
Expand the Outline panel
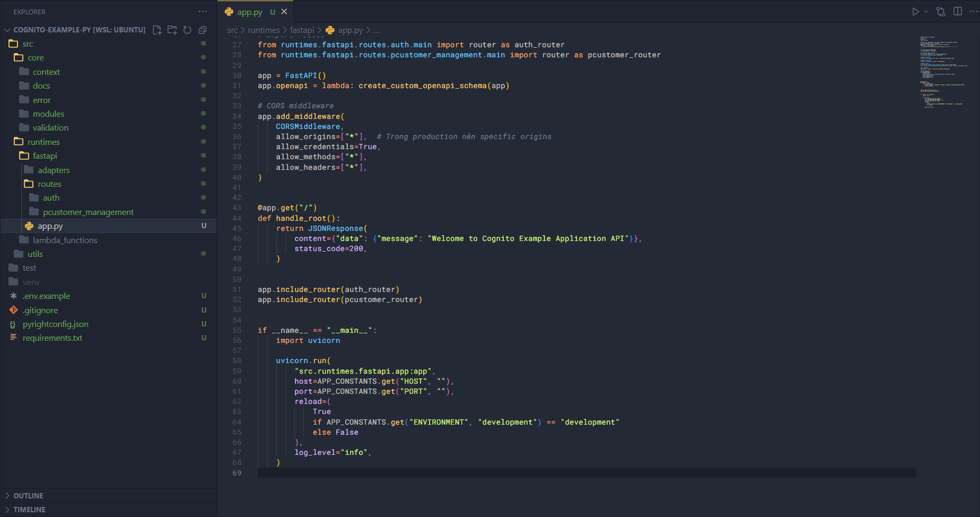[29, 496]
